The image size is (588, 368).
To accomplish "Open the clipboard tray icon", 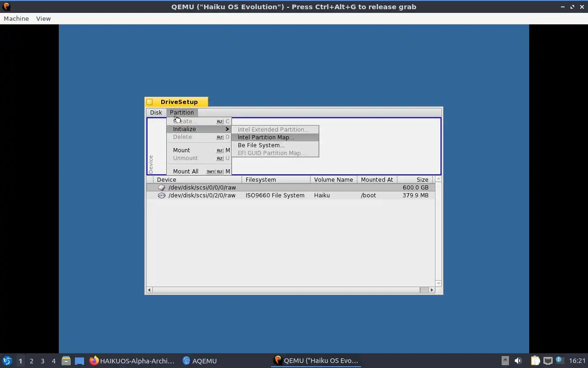I will [535, 361].
